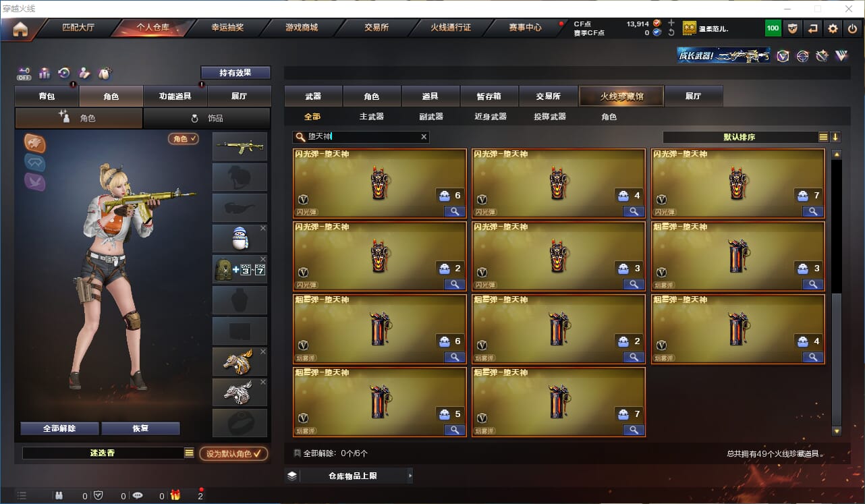Click the home icon in top bar
Screen dimensions: 865x504
[20, 28]
